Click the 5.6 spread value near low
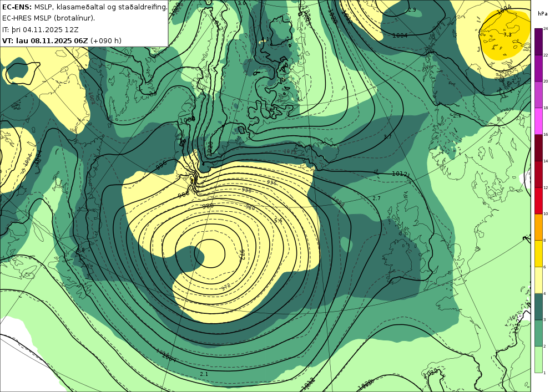This screenshot has width=555, height=392. (278, 221)
